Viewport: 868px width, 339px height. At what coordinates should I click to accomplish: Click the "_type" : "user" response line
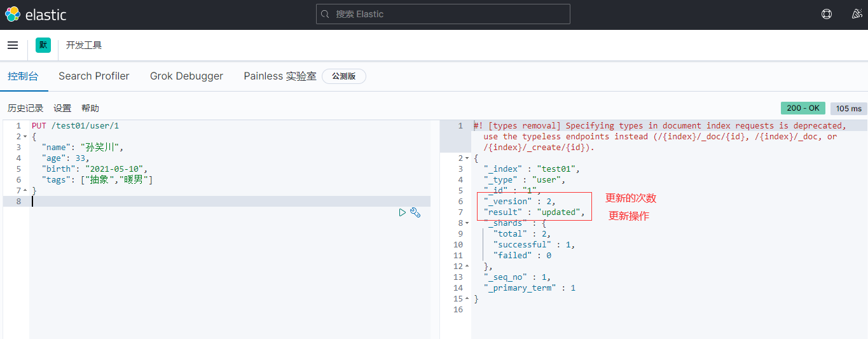pos(525,180)
